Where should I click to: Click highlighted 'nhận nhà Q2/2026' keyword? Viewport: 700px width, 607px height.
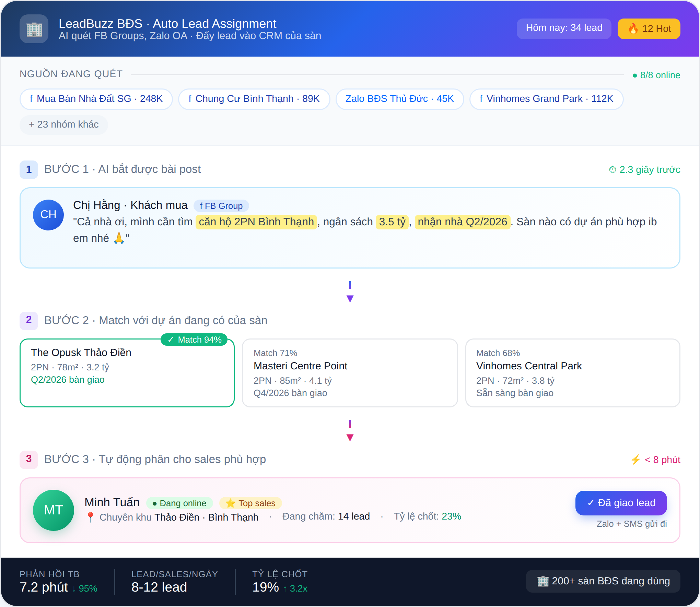pos(463,222)
